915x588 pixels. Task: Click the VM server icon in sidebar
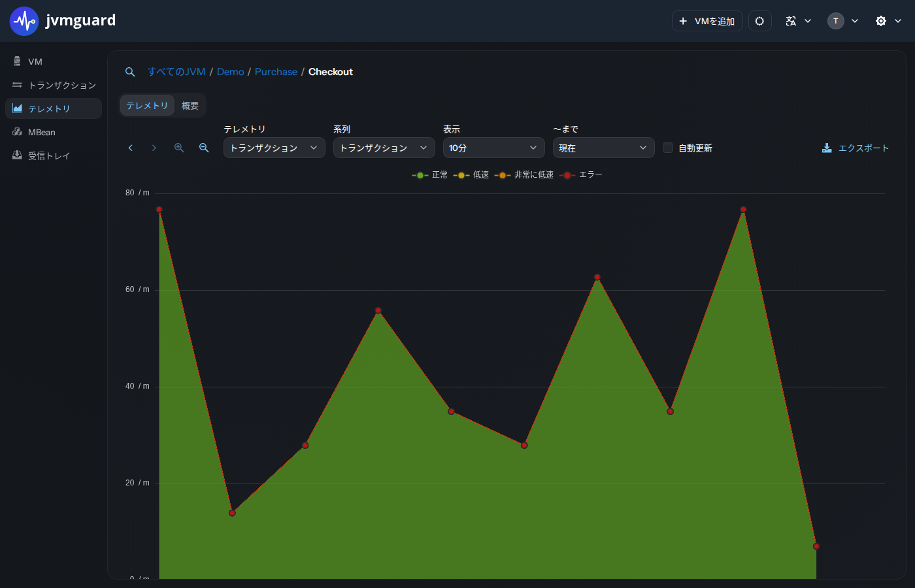coord(17,61)
